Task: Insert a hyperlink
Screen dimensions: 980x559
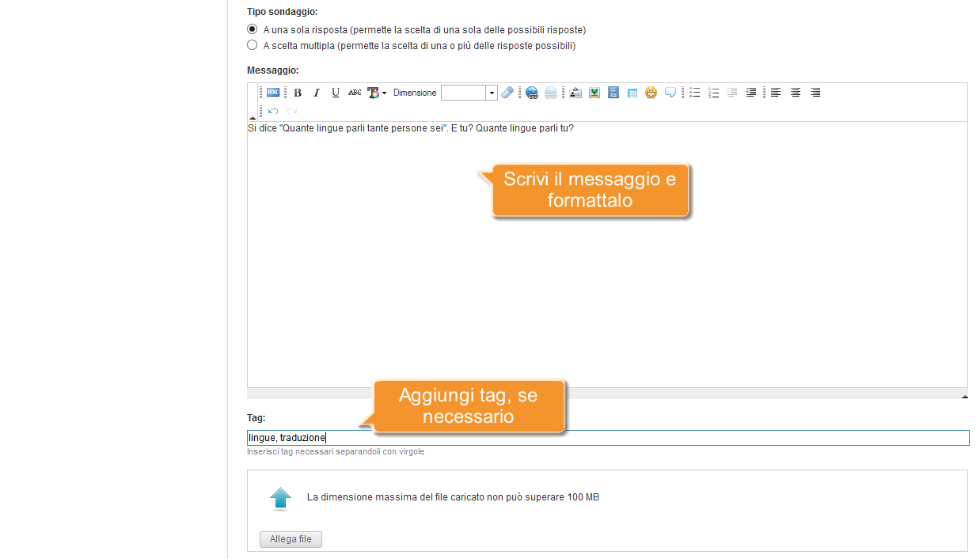Action: (532, 93)
